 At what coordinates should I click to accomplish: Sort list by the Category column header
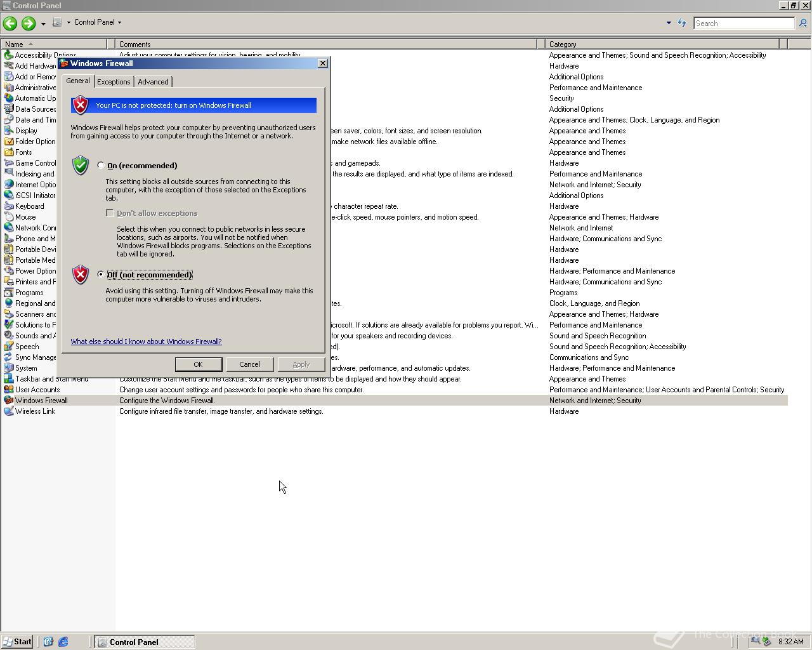pyautogui.click(x=662, y=44)
